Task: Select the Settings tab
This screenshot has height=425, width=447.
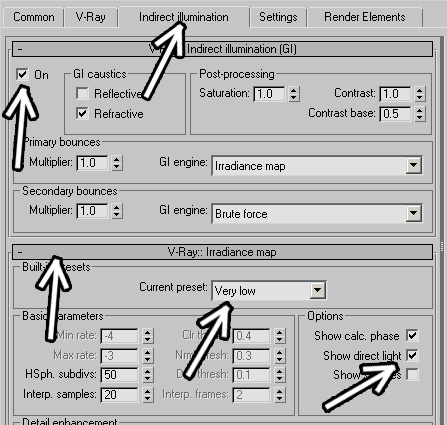Action: (278, 17)
